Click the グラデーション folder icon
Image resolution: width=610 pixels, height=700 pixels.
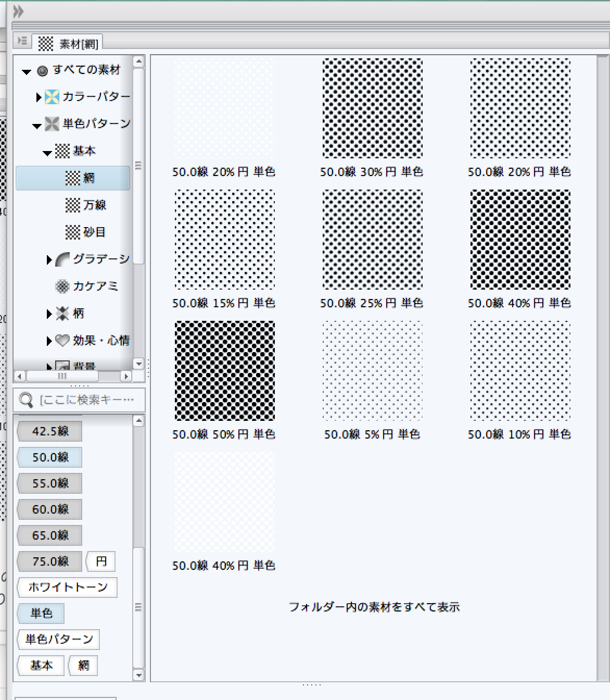pyautogui.click(x=62, y=259)
